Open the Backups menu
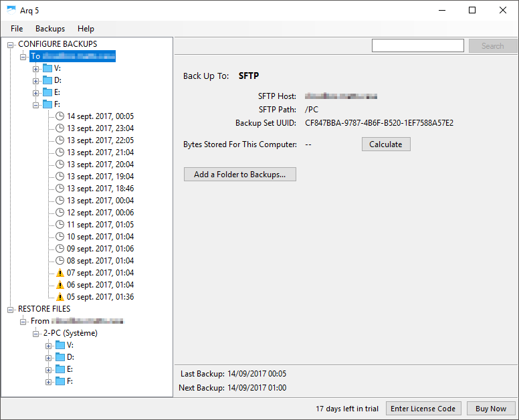The image size is (519, 420). (50, 29)
